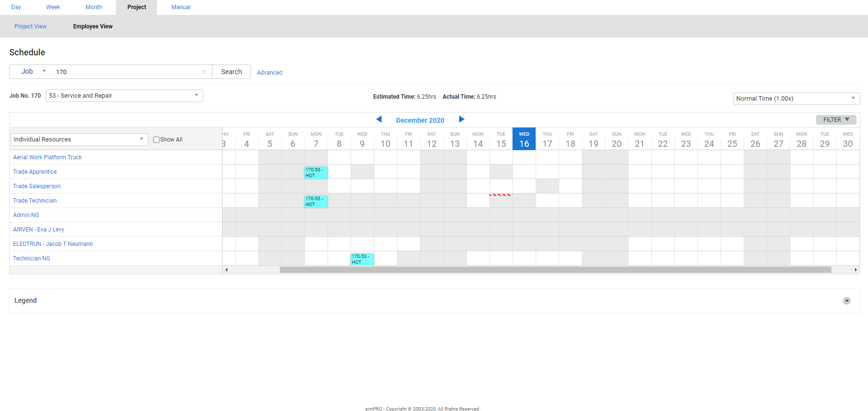Select the TUE 15 date header
Image resolution: width=868 pixels, height=411 pixels.
[501, 139]
